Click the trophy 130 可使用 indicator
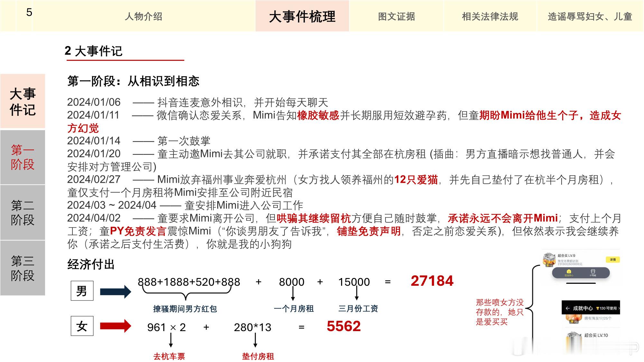 (x=606, y=308)
